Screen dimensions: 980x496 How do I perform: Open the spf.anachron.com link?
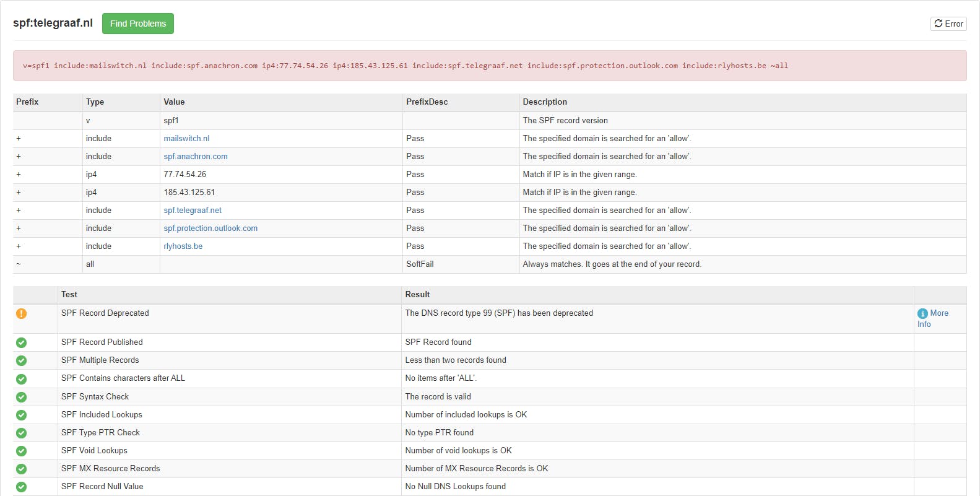[196, 157]
